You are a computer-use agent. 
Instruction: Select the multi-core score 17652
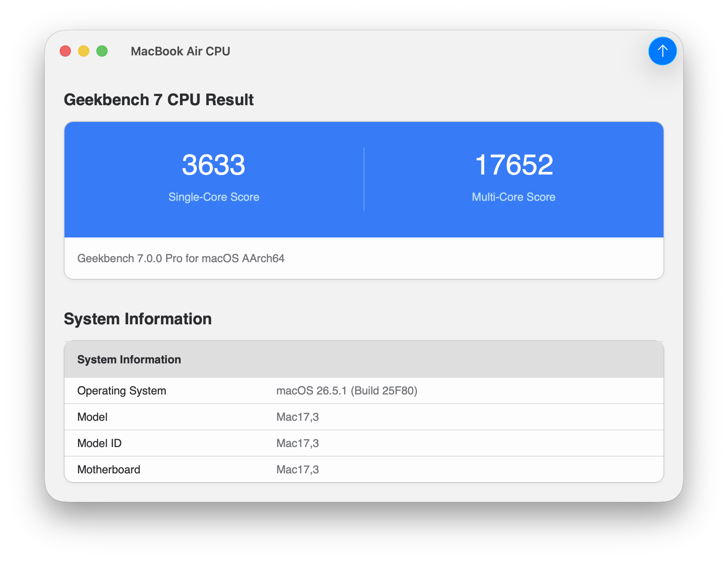click(x=514, y=165)
